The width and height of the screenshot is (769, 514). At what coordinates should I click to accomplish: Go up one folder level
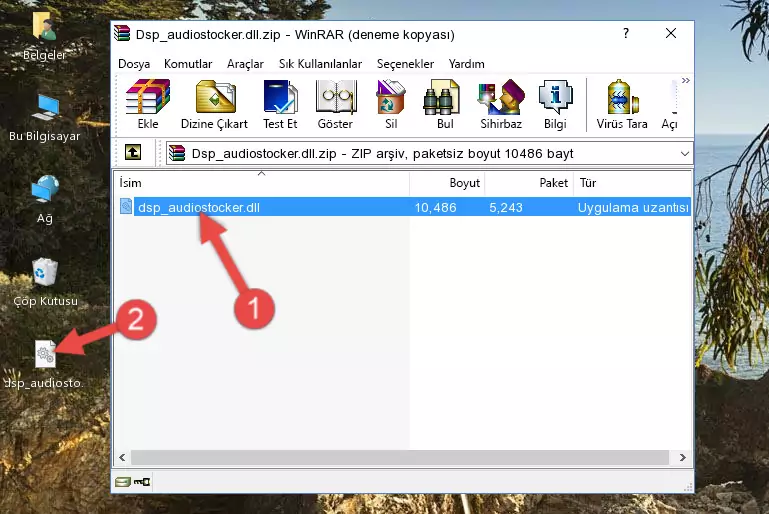pyautogui.click(x=133, y=153)
